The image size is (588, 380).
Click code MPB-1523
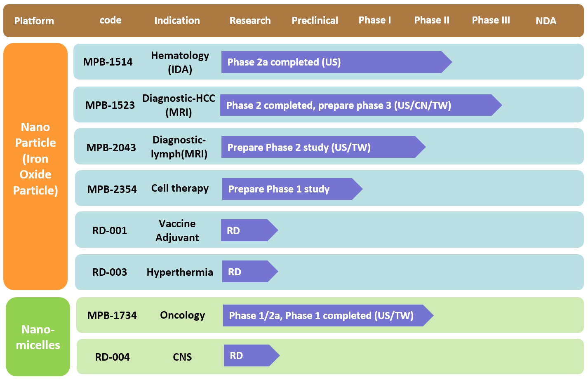[x=110, y=105]
